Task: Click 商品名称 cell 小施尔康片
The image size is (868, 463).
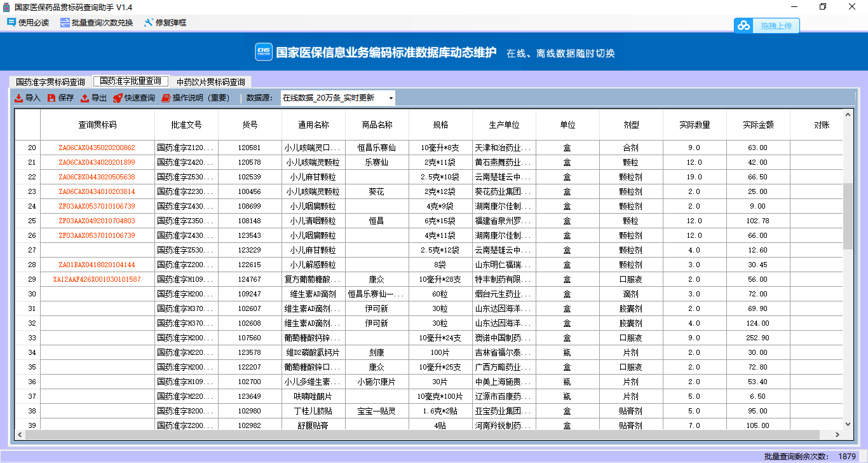Action: coord(377,382)
